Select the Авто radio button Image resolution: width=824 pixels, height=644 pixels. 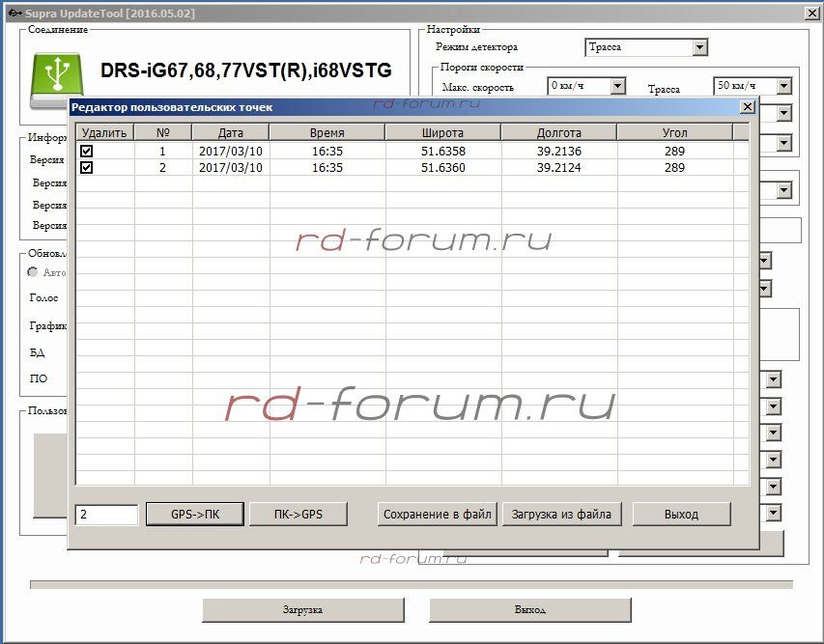pos(33,272)
